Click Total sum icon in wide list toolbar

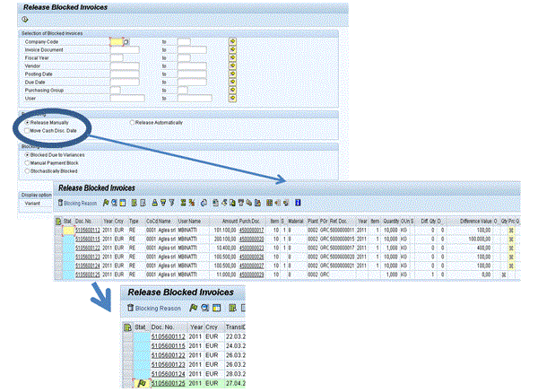click(183, 203)
